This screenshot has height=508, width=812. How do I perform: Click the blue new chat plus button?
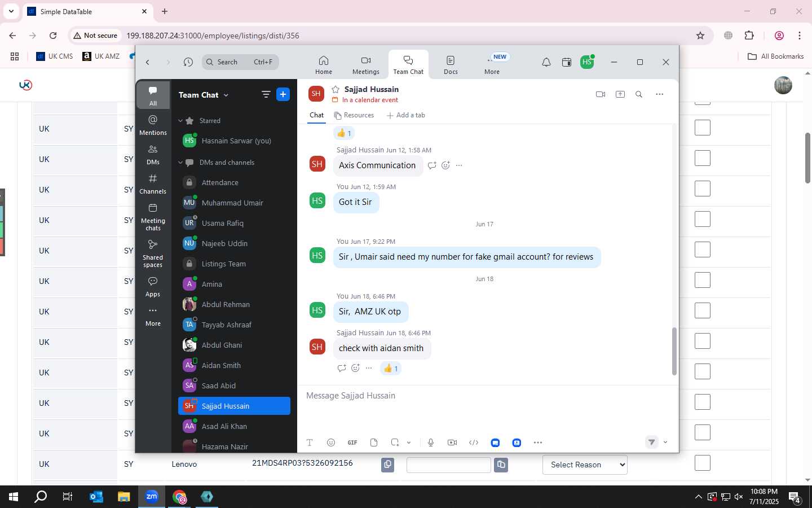(x=283, y=95)
